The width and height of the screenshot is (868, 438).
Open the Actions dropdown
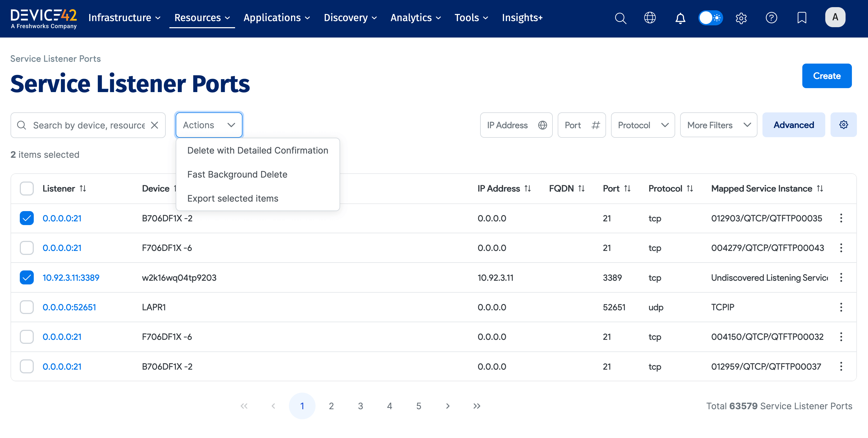(x=209, y=125)
